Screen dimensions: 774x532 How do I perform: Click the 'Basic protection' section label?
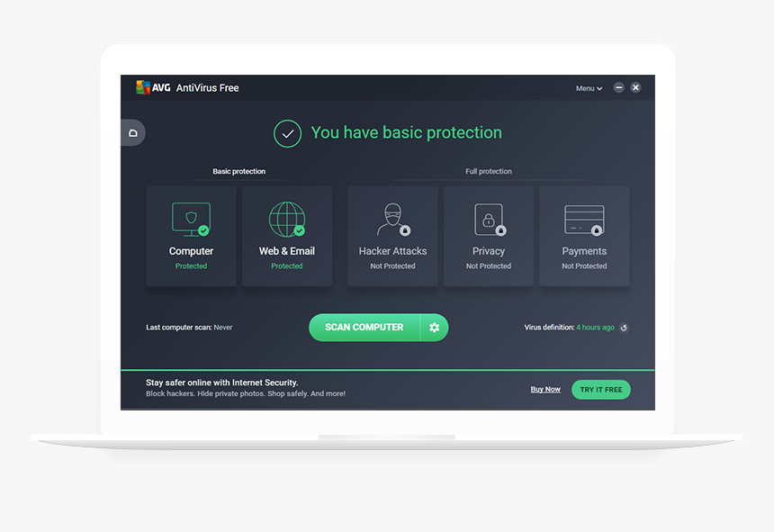[238, 171]
